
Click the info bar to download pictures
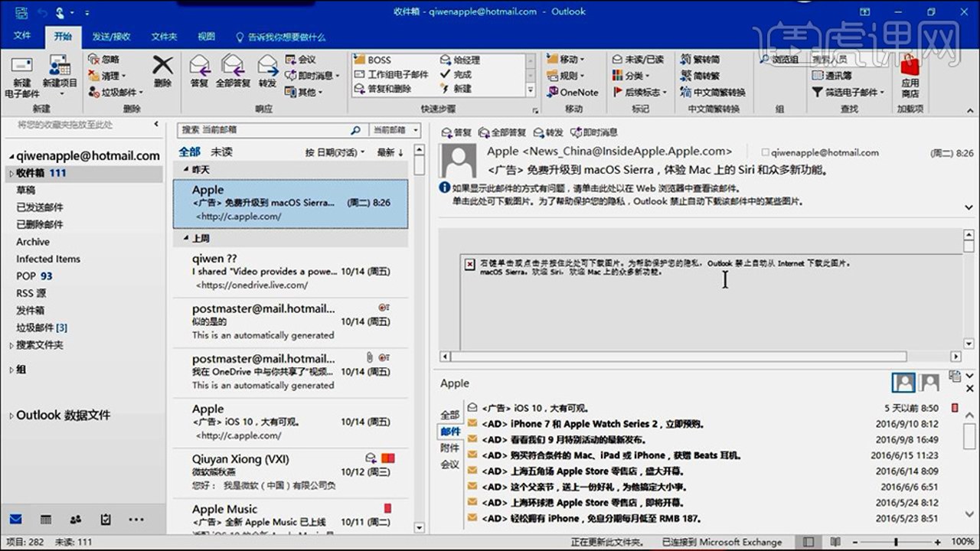[626, 201]
